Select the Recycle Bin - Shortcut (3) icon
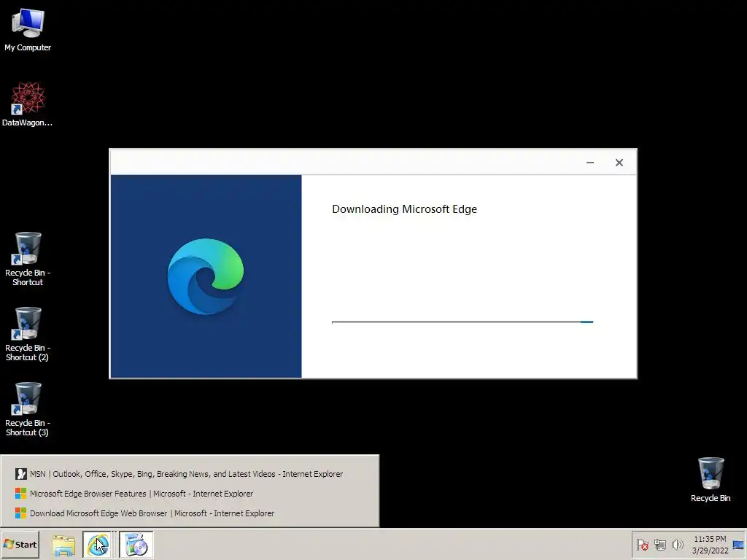Viewport: 747px width, 560px height. click(x=27, y=410)
